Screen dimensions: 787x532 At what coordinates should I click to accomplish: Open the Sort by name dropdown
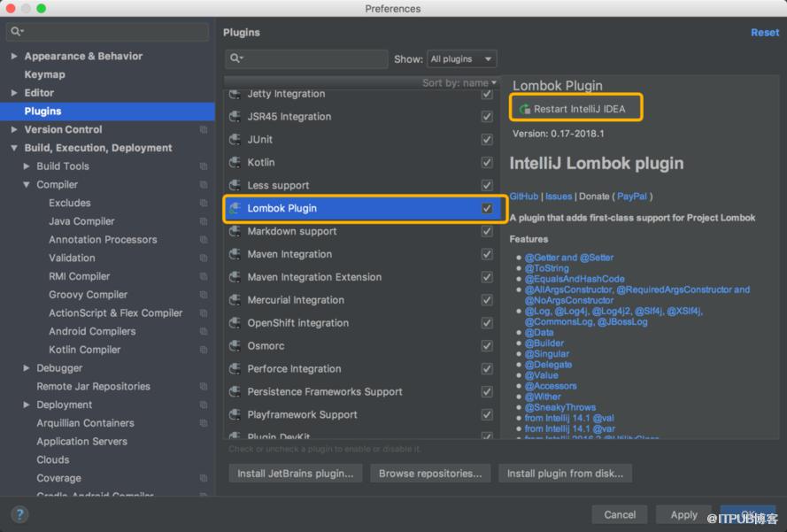459,83
